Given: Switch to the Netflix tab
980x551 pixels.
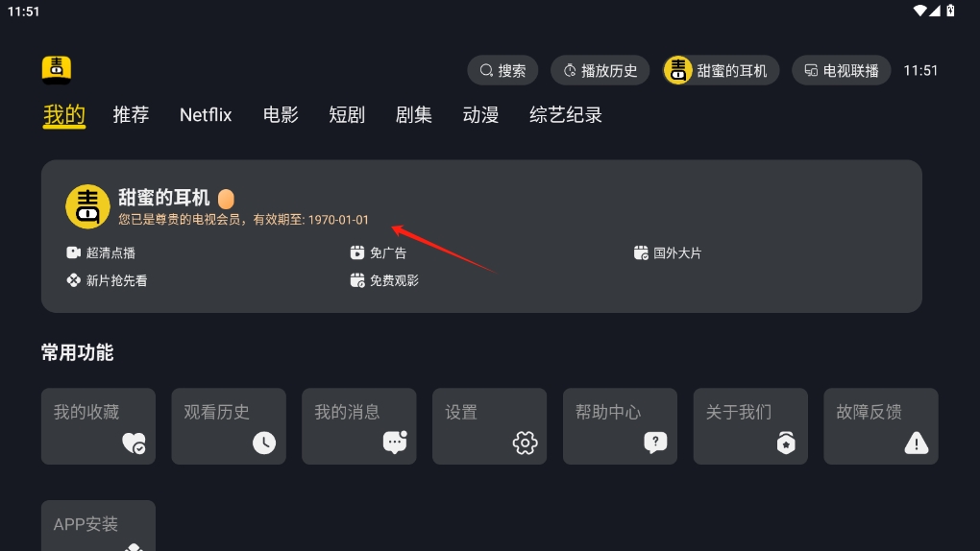Looking at the screenshot, I should (x=206, y=115).
